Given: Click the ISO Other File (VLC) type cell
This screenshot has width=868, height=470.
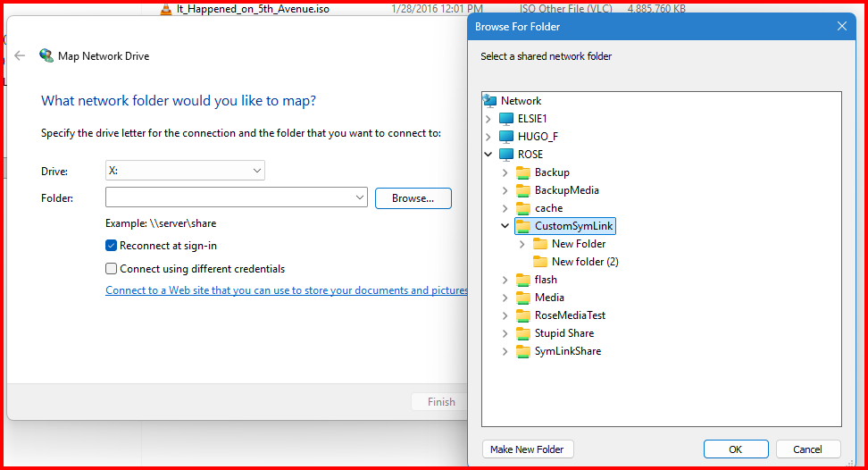Looking at the screenshot, I should click(x=566, y=9).
